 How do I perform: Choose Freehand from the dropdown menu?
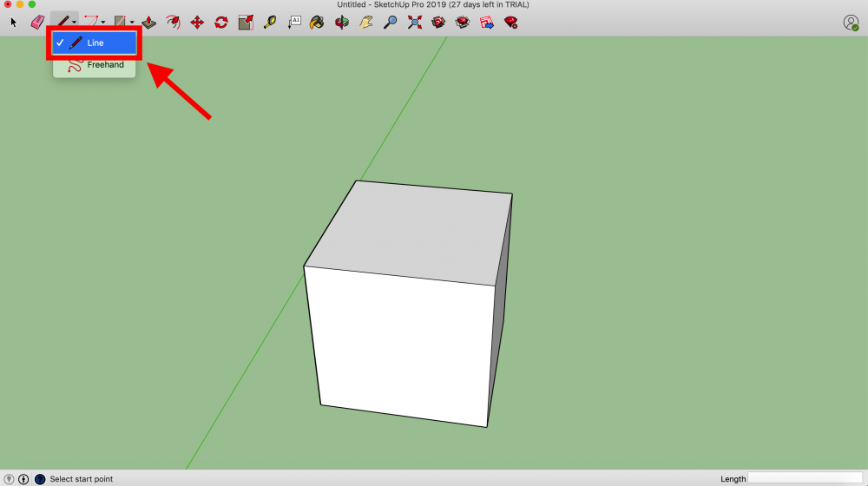pyautogui.click(x=94, y=65)
